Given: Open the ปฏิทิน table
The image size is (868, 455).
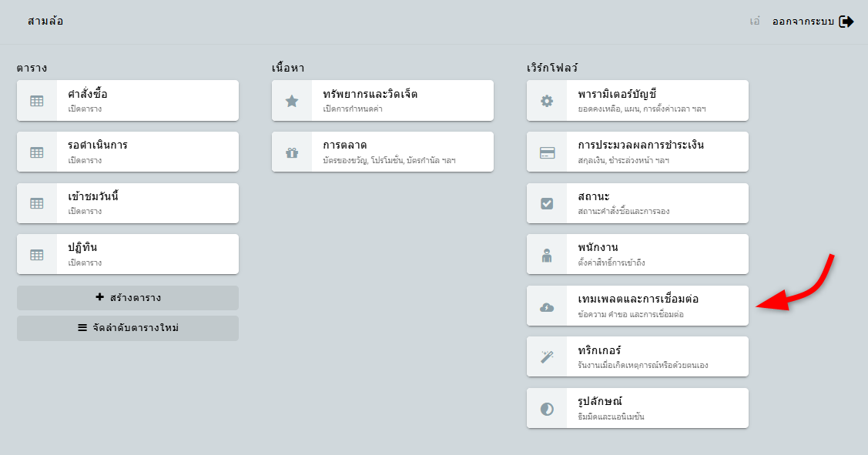Looking at the screenshot, I should click(146, 254).
